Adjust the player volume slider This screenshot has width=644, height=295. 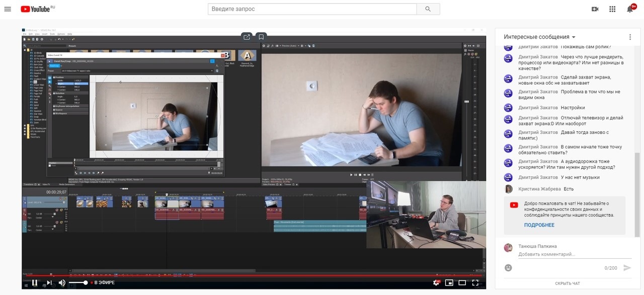(79, 282)
